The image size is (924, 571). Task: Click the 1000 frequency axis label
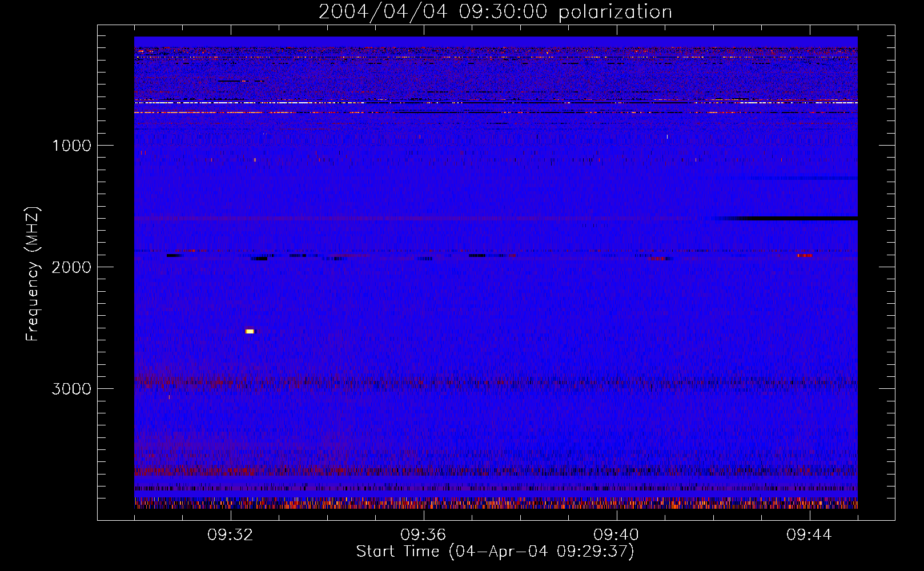(71, 146)
